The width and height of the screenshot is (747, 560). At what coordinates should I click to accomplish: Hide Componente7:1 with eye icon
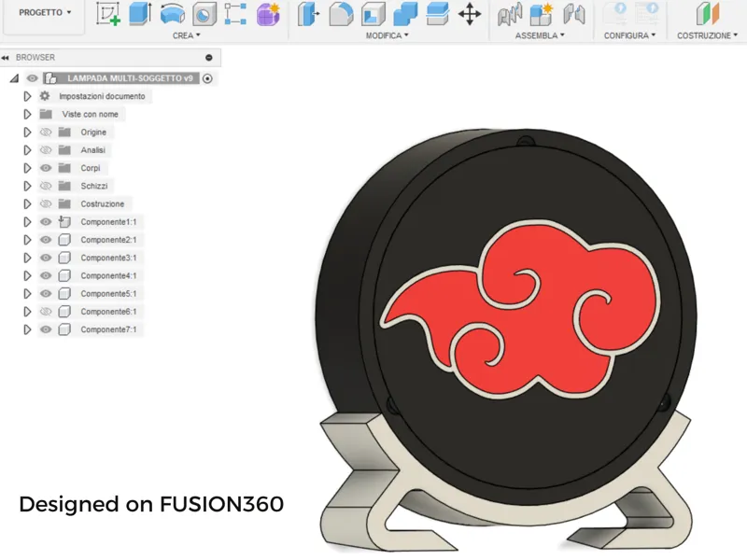(x=45, y=329)
